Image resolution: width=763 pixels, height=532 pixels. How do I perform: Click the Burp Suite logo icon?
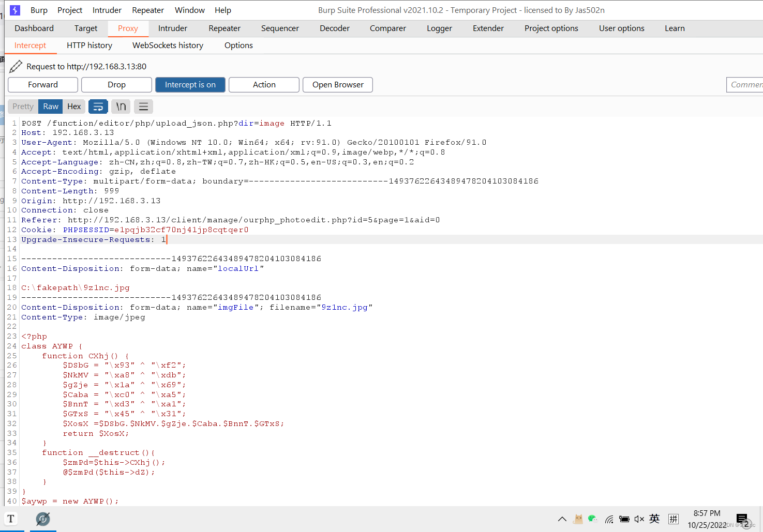[x=15, y=10]
